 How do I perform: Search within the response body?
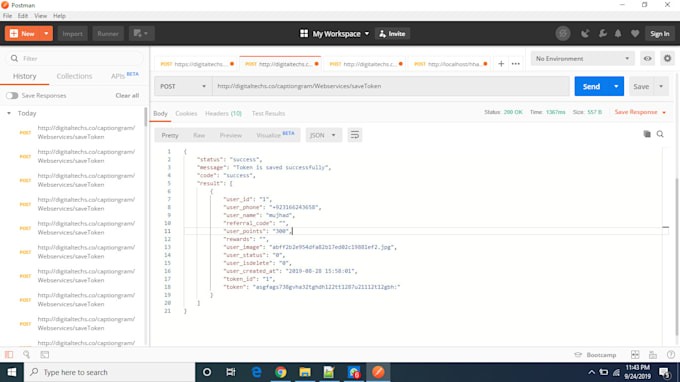[x=660, y=134]
